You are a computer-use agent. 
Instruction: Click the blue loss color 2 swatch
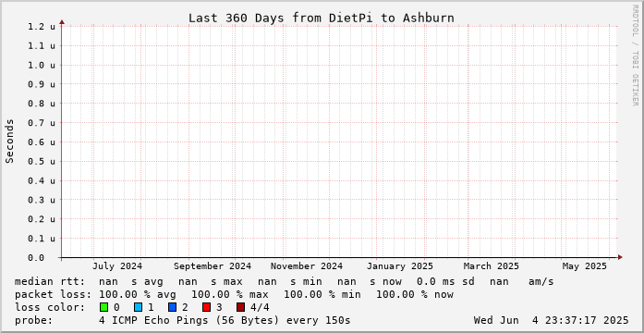tap(173, 307)
